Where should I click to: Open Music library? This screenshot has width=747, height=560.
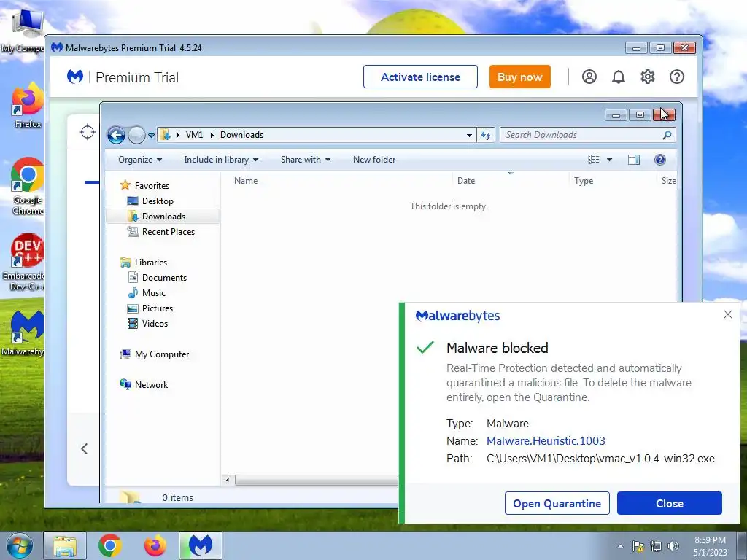[153, 293]
